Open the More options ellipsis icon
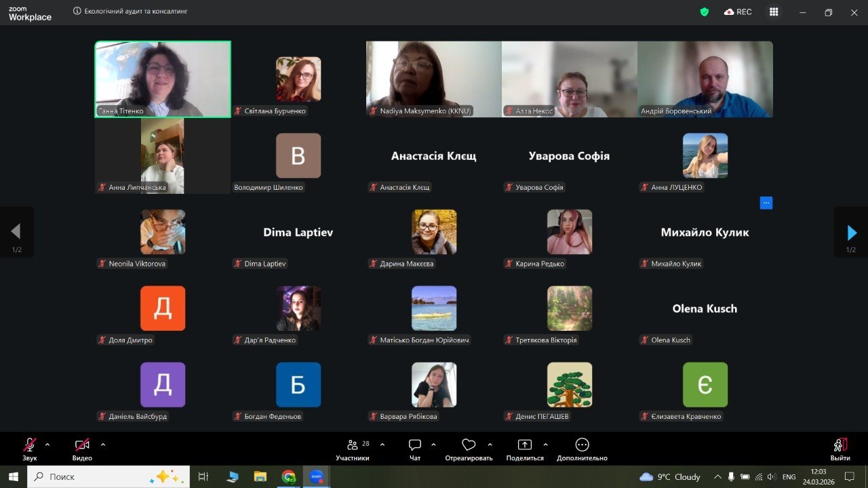The image size is (868, 488). tap(582, 445)
